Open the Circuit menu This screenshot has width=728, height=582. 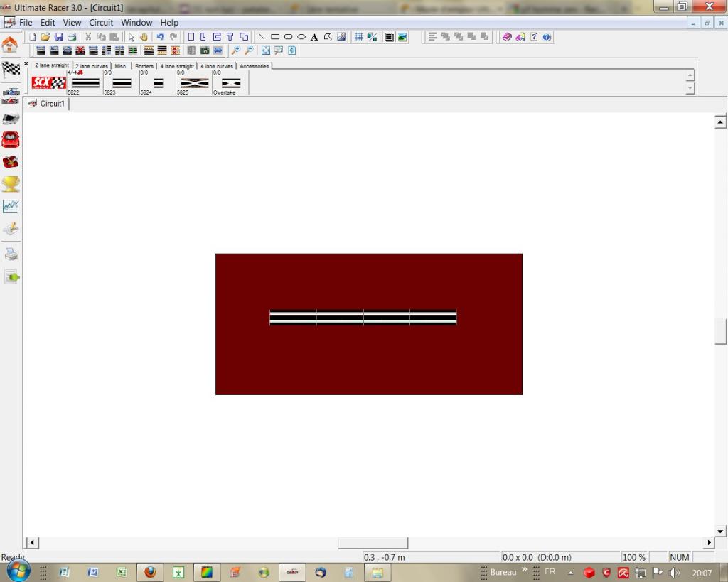point(101,23)
